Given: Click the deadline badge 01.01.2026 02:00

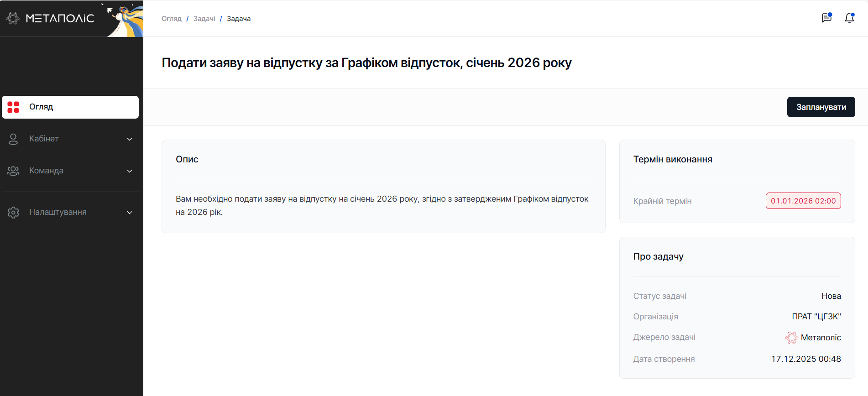Looking at the screenshot, I should click(803, 201).
